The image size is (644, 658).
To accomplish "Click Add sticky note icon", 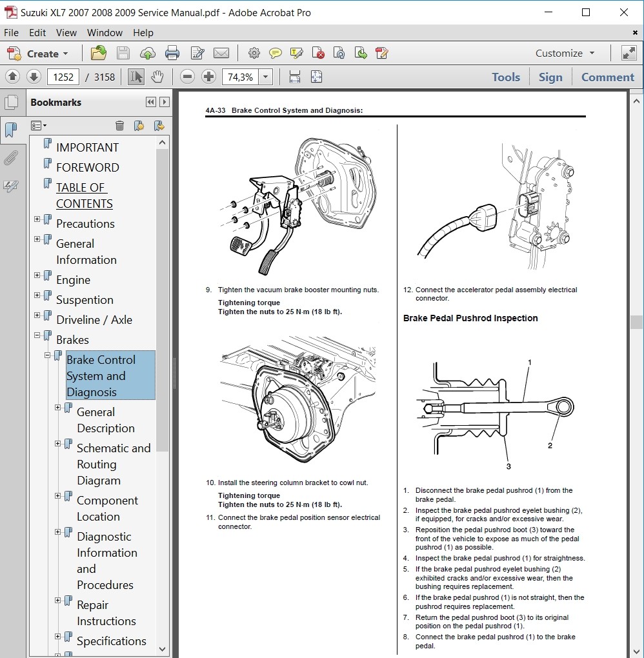I will [276, 54].
